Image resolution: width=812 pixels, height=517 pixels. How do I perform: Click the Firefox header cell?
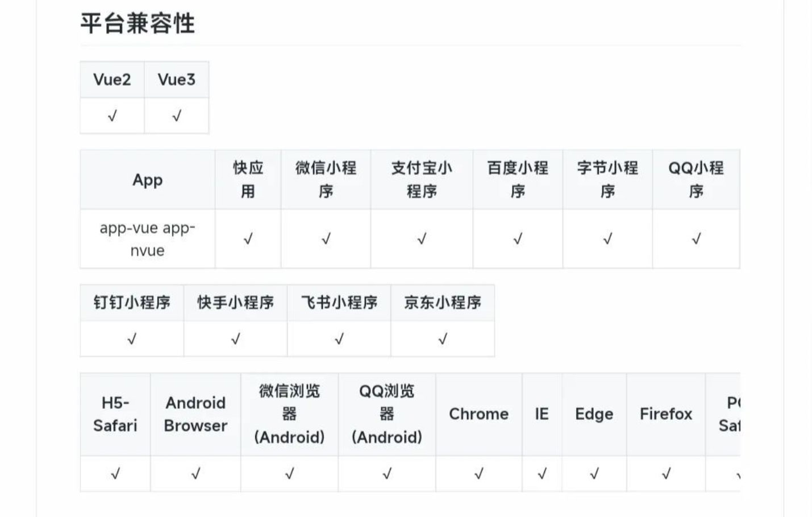[x=666, y=414]
